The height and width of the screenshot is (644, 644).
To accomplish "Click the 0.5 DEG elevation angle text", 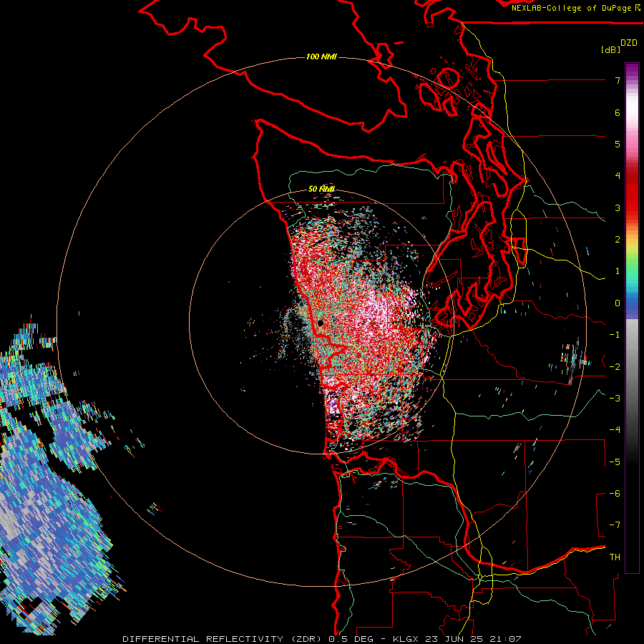I will pyautogui.click(x=351, y=639).
